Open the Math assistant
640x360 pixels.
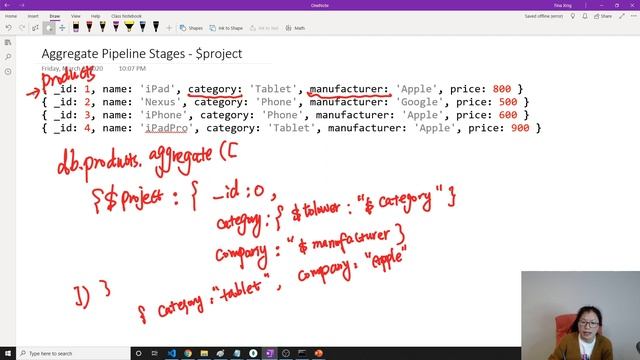(295, 28)
